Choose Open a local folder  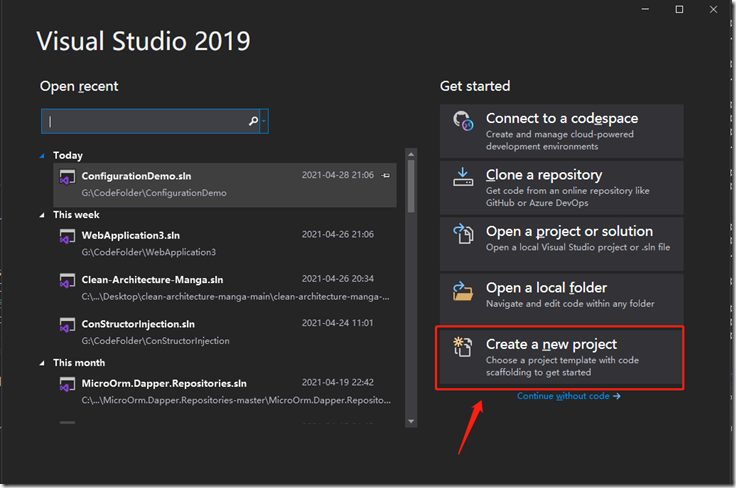(561, 300)
